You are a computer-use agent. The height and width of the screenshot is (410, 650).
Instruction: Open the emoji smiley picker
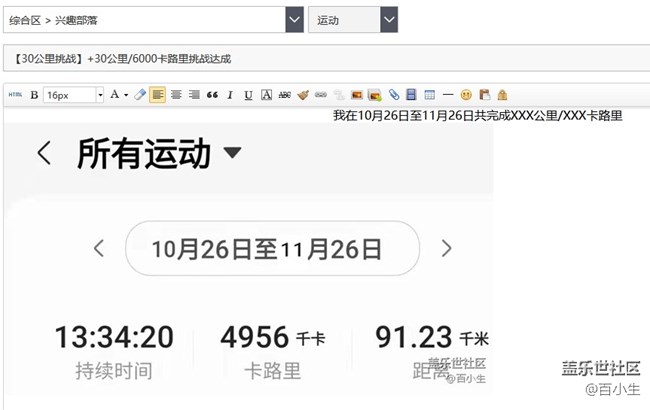(x=466, y=95)
